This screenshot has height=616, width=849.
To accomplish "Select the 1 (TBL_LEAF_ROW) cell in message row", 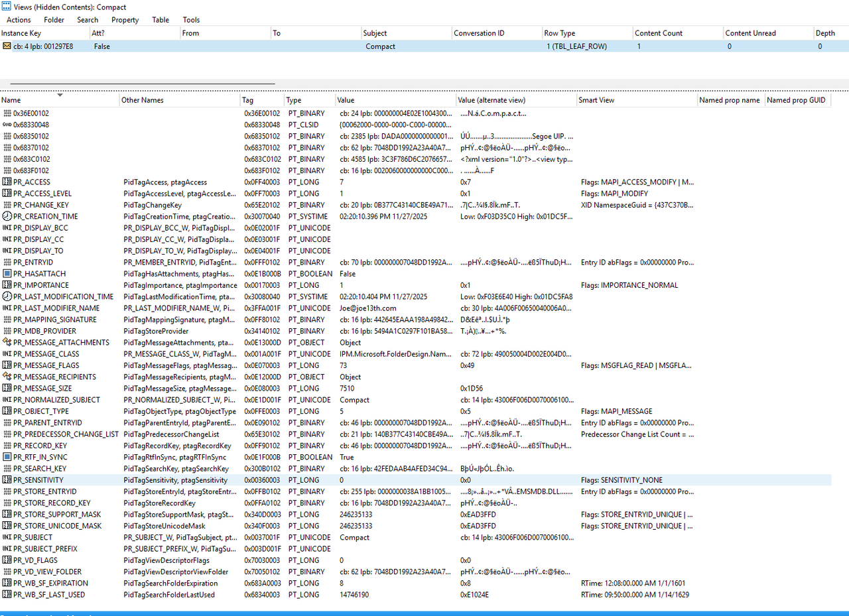I will 577,46.
